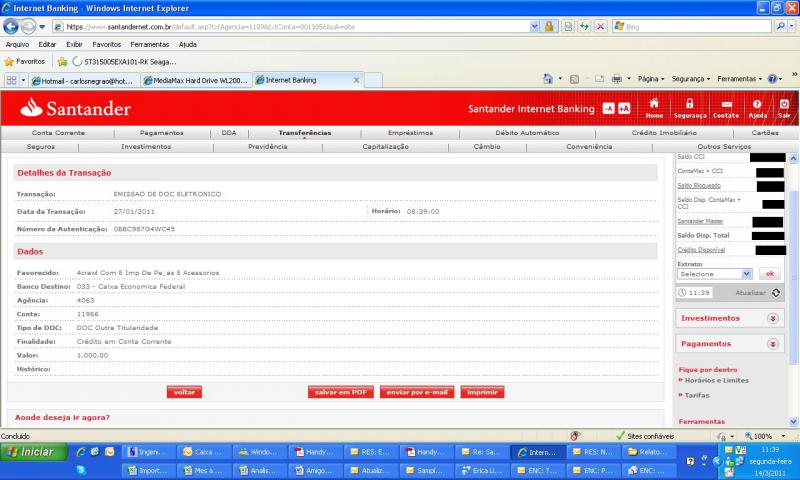Click the enviar por e-mail button
The image size is (800, 480).
[x=417, y=392]
